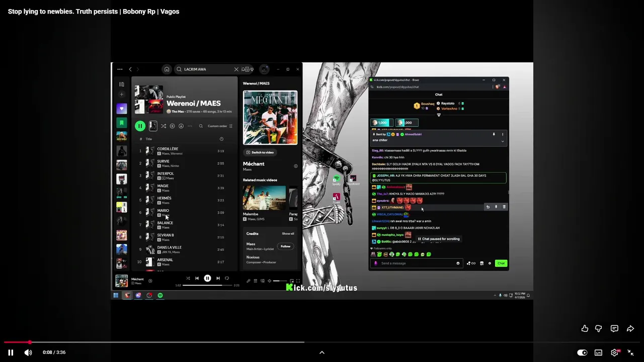Viewport: 644px width, 362px height.
Task: Open the Méchant album cover
Action: [270, 118]
